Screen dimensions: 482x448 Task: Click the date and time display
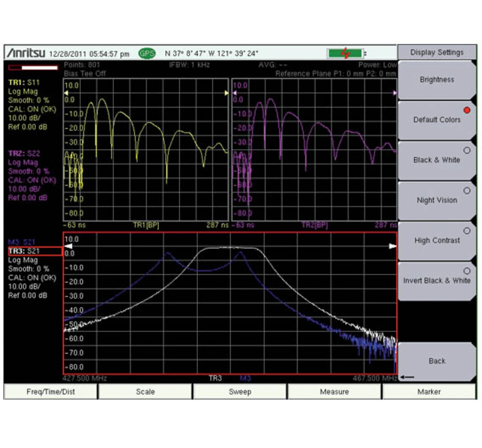point(89,54)
